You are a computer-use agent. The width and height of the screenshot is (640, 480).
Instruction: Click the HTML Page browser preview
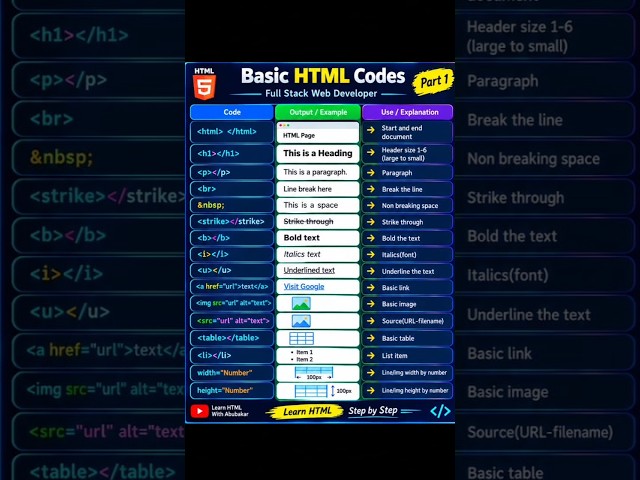coord(318,132)
